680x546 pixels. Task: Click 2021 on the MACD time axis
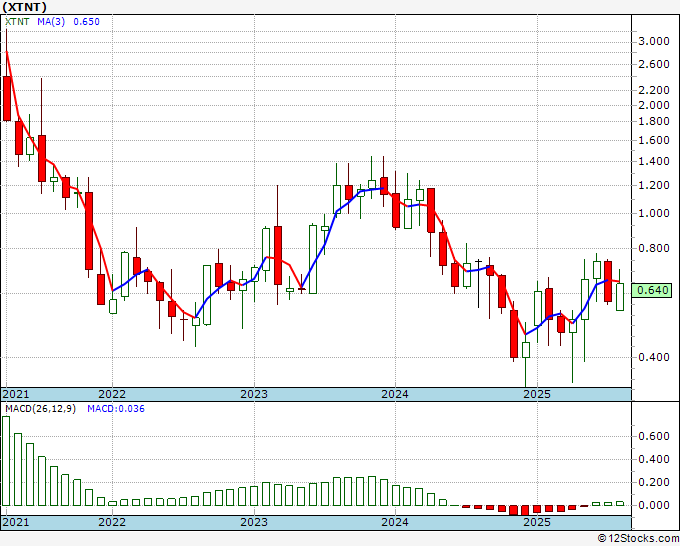16,522
